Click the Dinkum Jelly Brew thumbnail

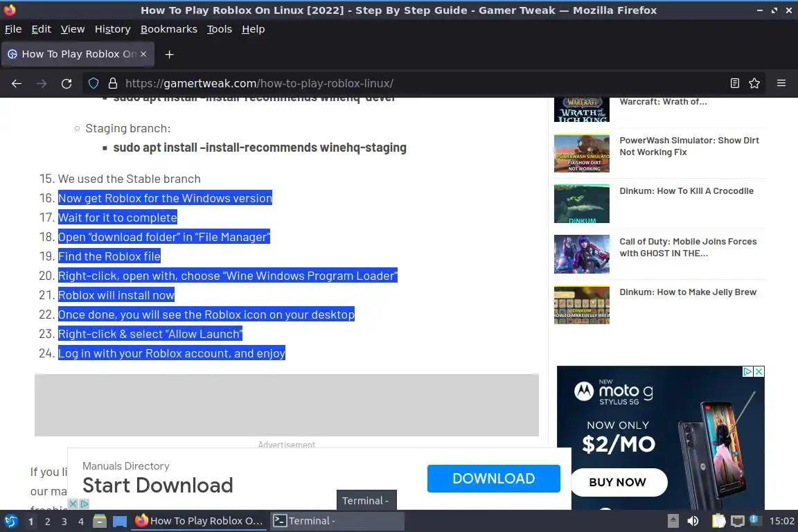click(582, 305)
